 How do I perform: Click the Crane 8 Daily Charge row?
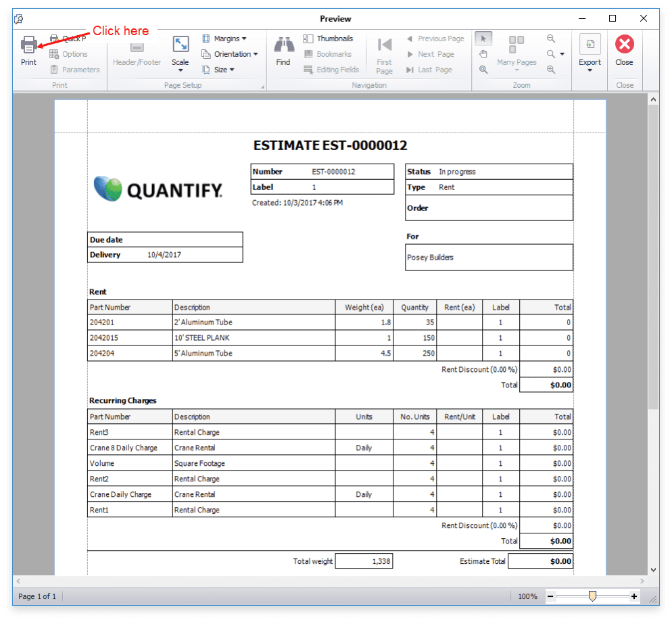[330, 448]
